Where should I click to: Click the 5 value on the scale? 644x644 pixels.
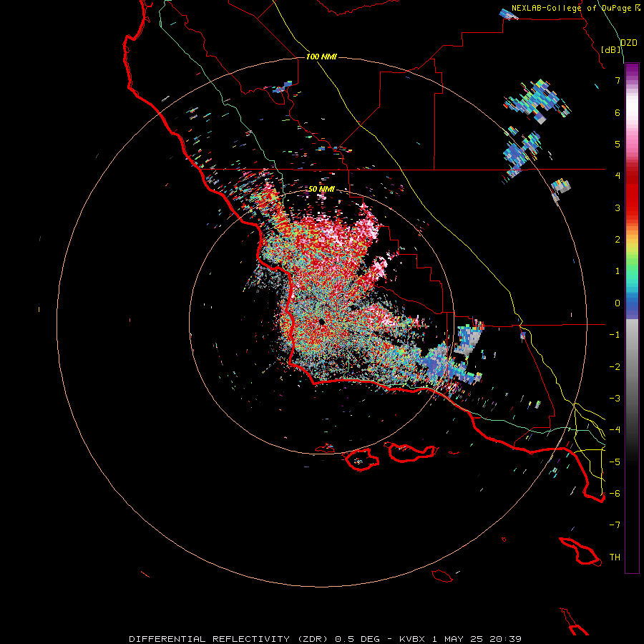click(x=618, y=144)
